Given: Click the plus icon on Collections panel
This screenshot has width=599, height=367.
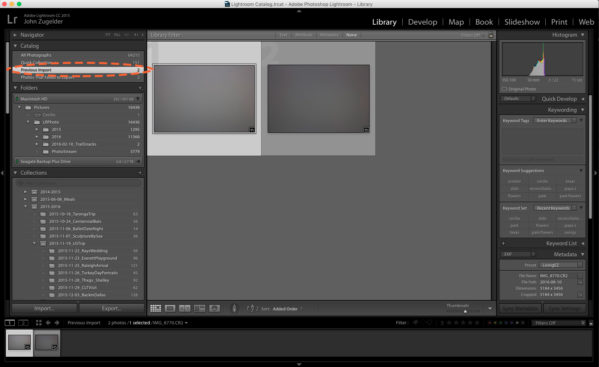Looking at the screenshot, I should pos(140,173).
